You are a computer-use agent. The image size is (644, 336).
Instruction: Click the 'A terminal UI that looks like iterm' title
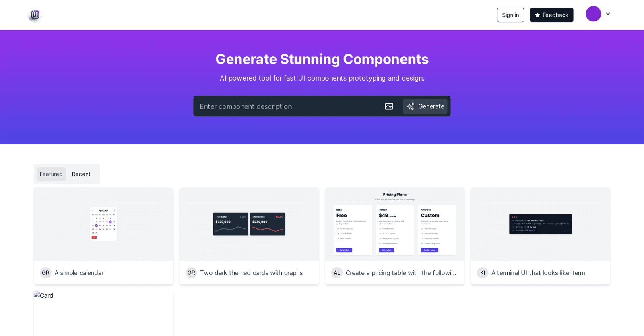pos(538,273)
